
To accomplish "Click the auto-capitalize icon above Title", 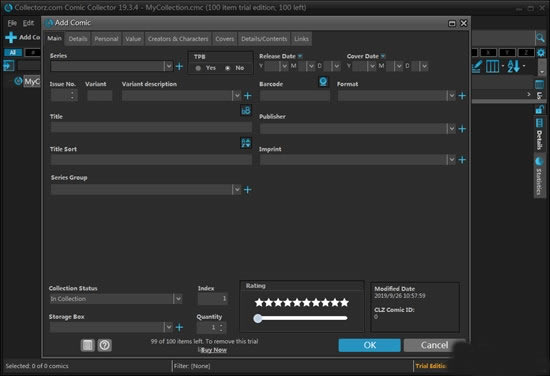I will coord(246,110).
